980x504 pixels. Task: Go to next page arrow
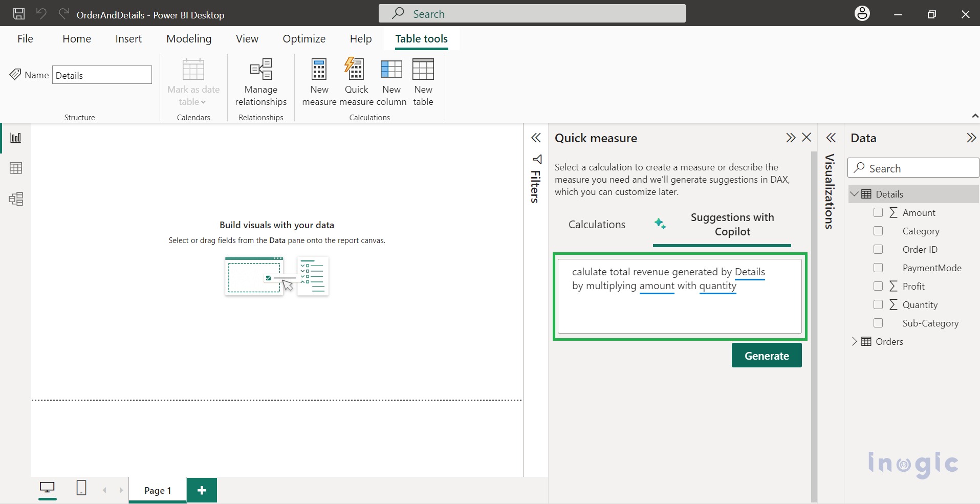tap(121, 490)
